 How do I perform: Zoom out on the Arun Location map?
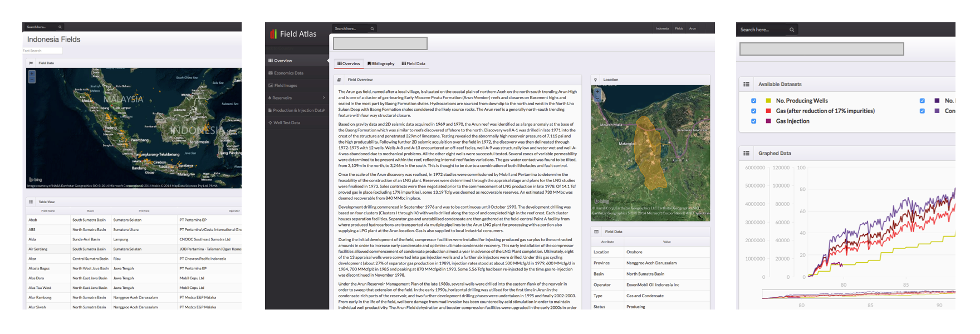pos(597,99)
